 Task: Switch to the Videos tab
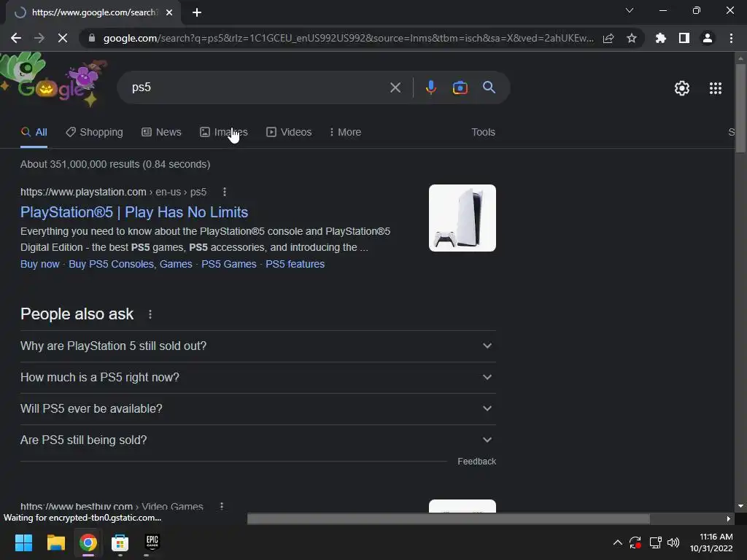[289, 132]
